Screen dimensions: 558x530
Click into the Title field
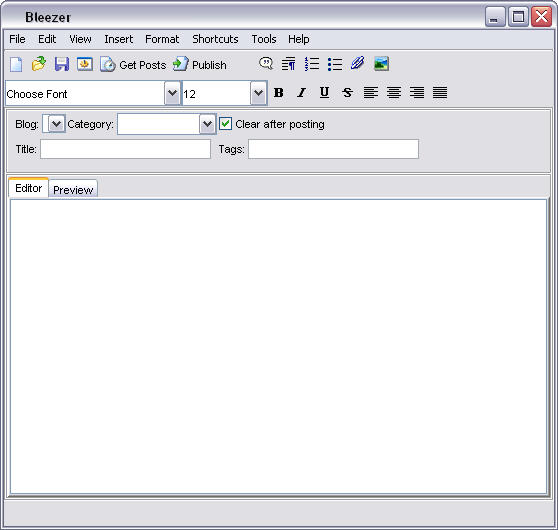[125, 149]
